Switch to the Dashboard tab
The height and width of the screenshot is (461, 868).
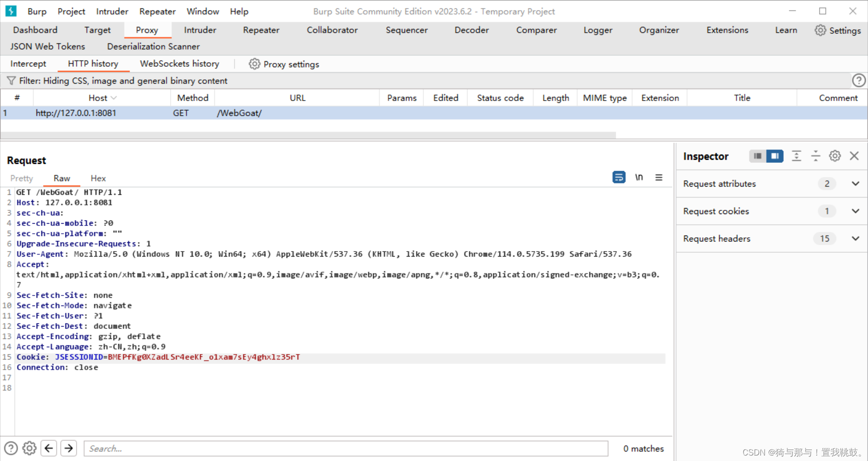click(35, 30)
